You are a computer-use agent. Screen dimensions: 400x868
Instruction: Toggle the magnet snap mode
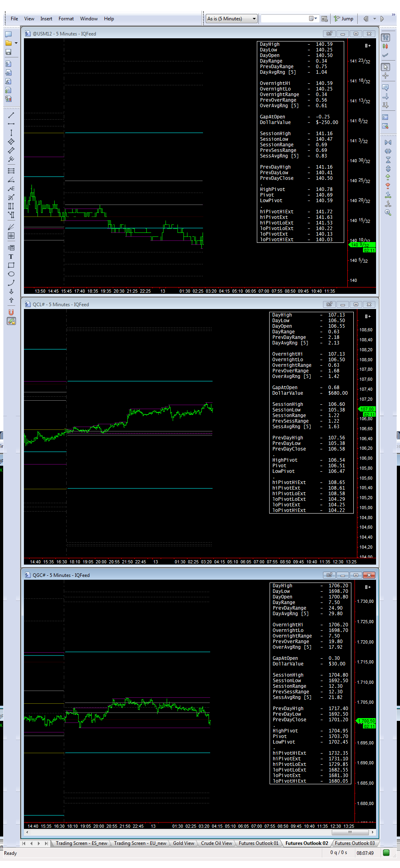point(11,312)
